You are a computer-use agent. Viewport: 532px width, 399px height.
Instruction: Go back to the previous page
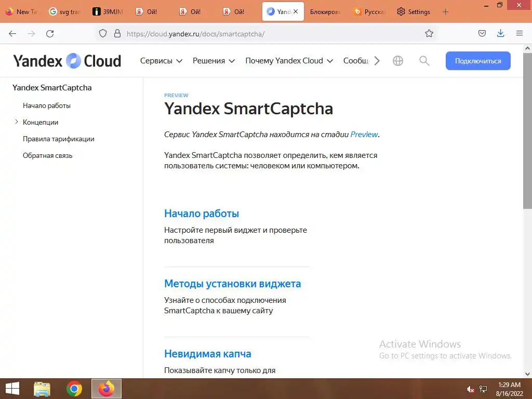pos(12,34)
